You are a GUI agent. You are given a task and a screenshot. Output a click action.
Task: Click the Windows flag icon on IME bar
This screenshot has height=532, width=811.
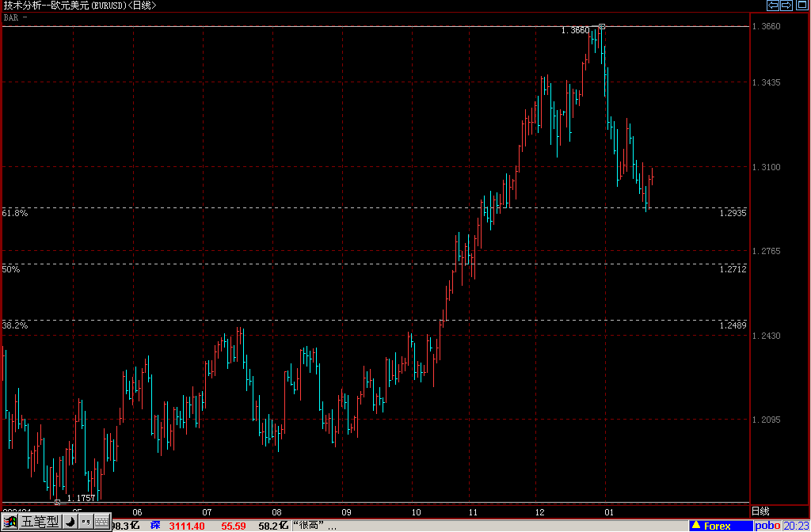pyautogui.click(x=10, y=522)
